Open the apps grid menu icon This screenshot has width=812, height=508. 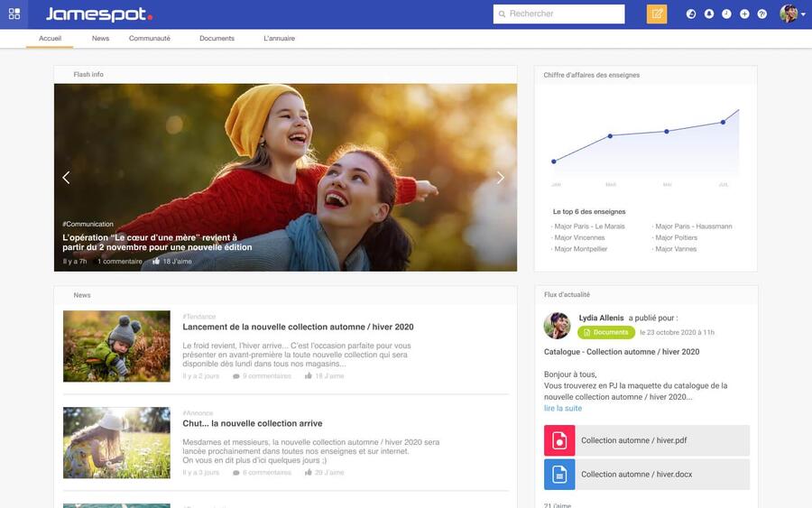14,14
